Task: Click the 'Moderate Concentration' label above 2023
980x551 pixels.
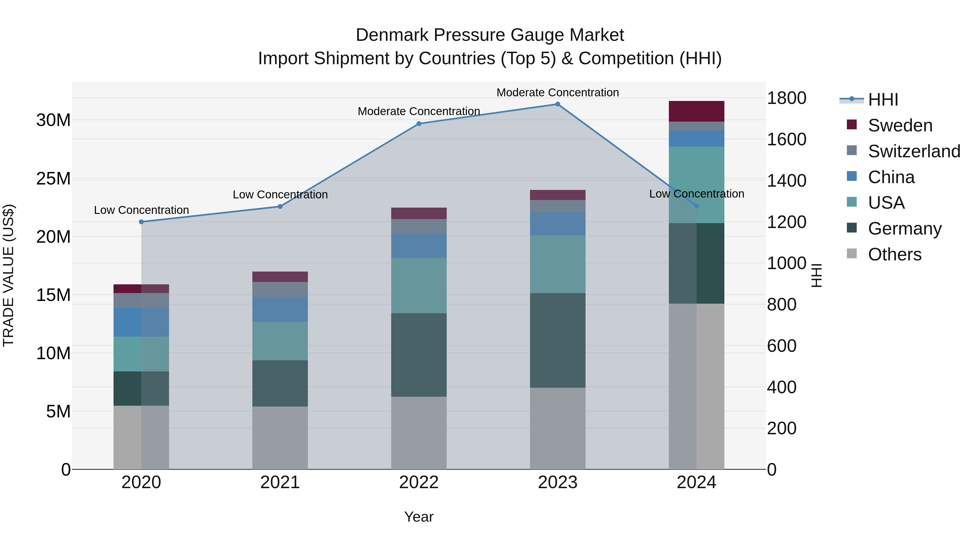Action: coord(558,93)
